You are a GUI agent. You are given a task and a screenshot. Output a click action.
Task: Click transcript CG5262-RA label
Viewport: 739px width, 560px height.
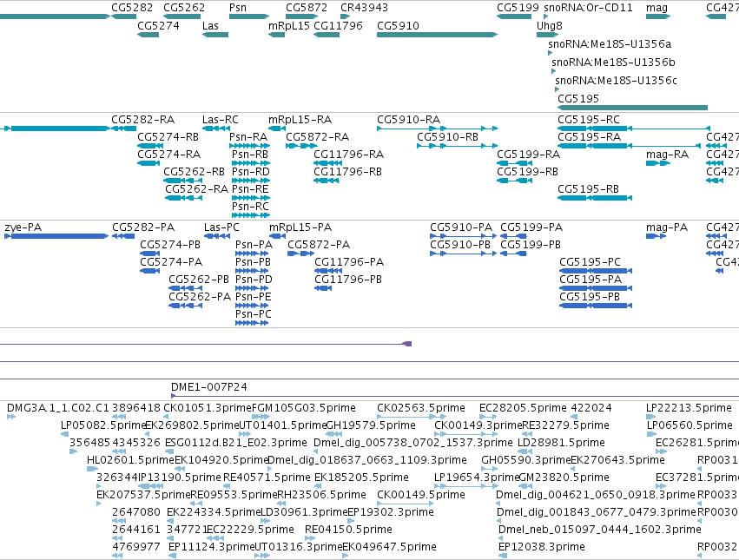(x=196, y=189)
